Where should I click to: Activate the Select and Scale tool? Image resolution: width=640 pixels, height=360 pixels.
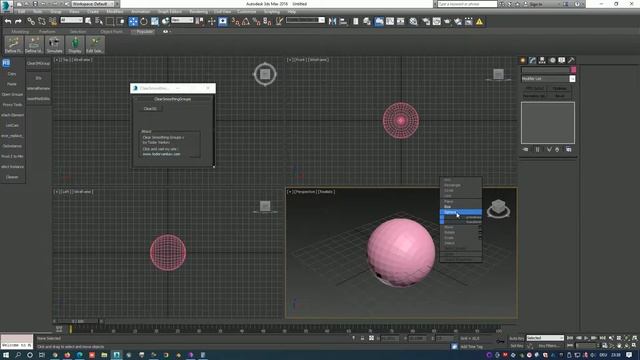155,21
